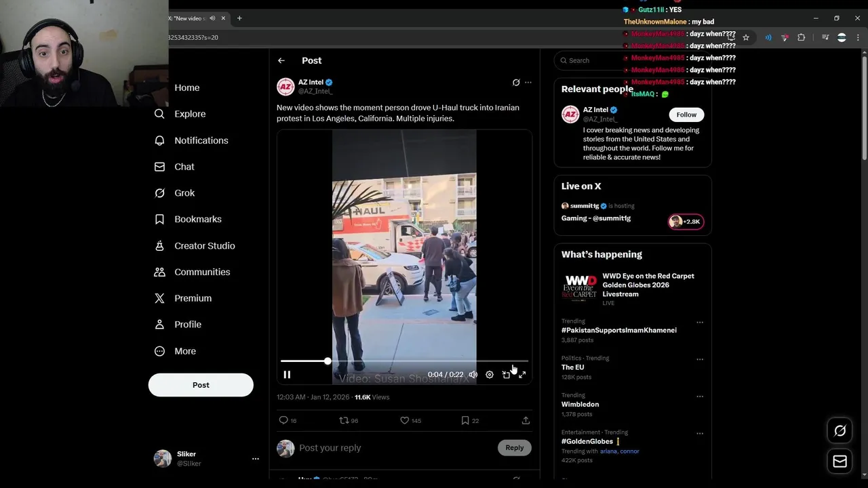Open the floating Grok button
Viewport: 868px width, 488px height.
840,430
